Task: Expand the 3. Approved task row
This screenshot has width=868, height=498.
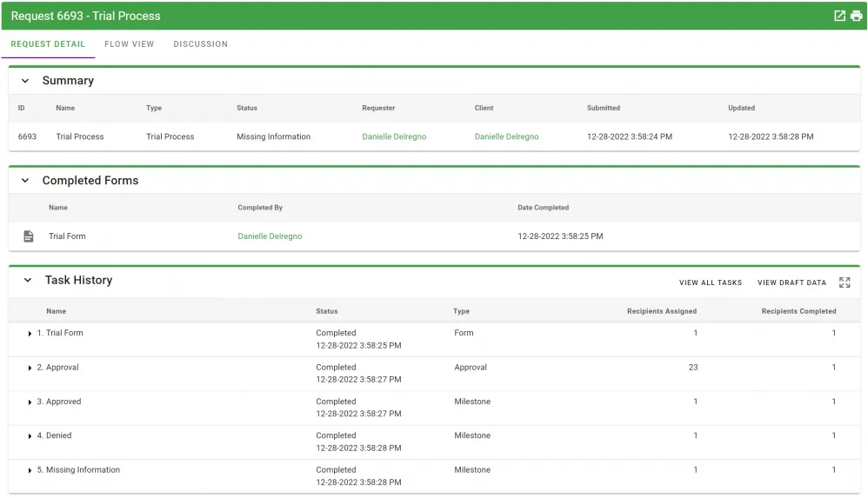Action: tap(30, 402)
